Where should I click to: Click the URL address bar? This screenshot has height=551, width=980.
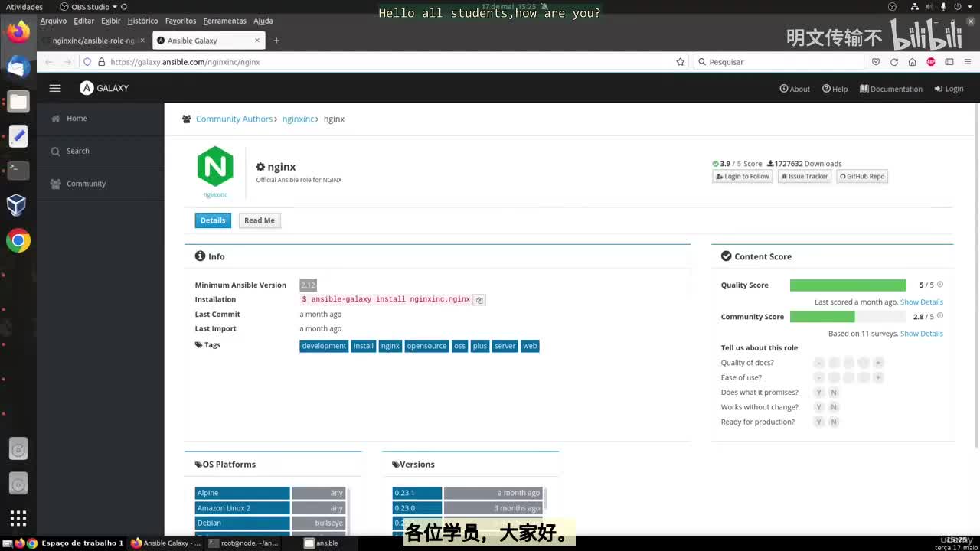pos(383,62)
